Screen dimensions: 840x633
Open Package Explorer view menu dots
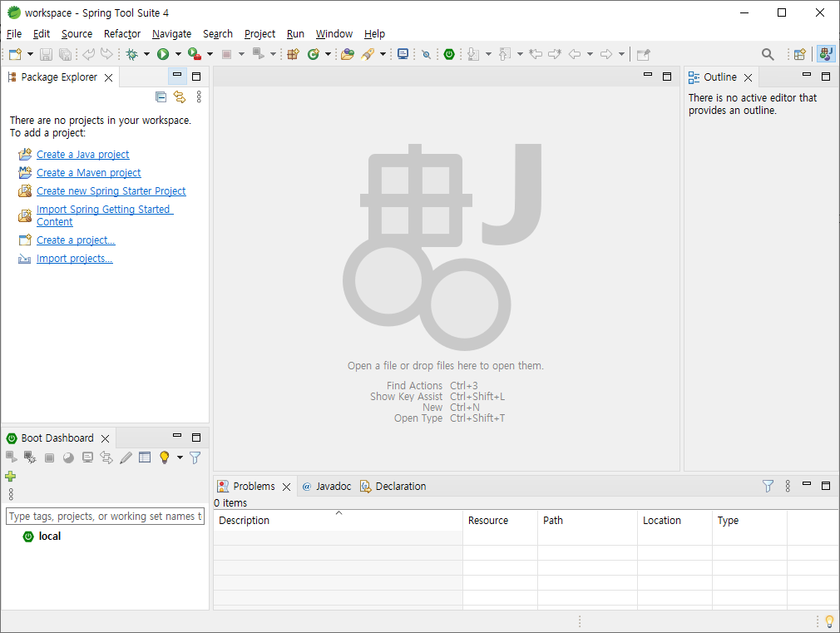(x=199, y=96)
